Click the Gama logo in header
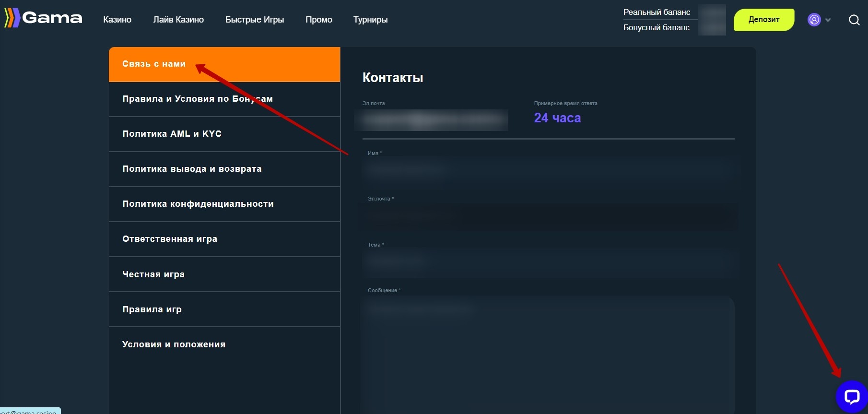This screenshot has width=868, height=414. coord(44,18)
